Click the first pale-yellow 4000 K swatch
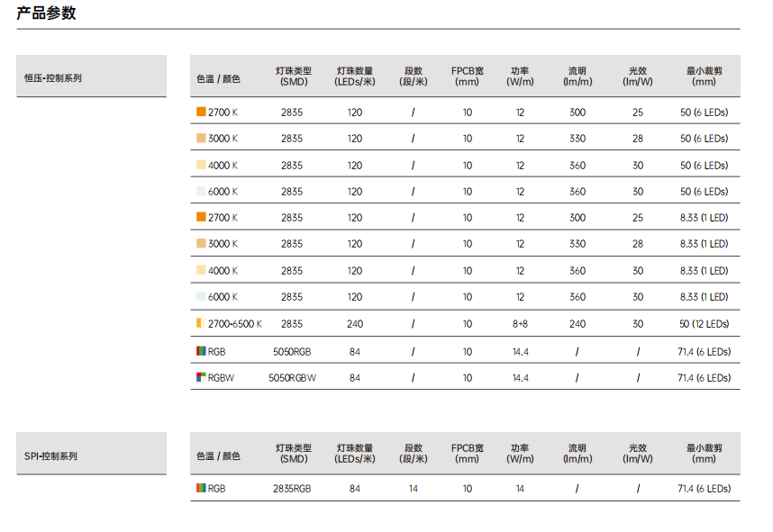Image resolution: width=773 pixels, height=532 pixels. [201, 165]
